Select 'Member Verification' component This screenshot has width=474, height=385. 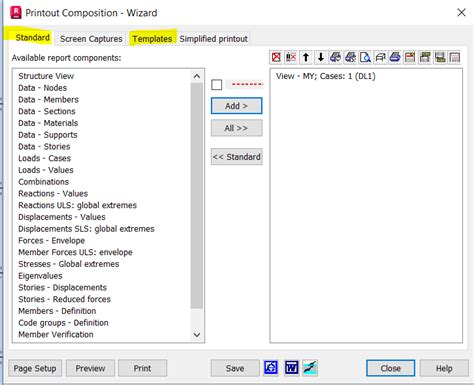coord(56,334)
